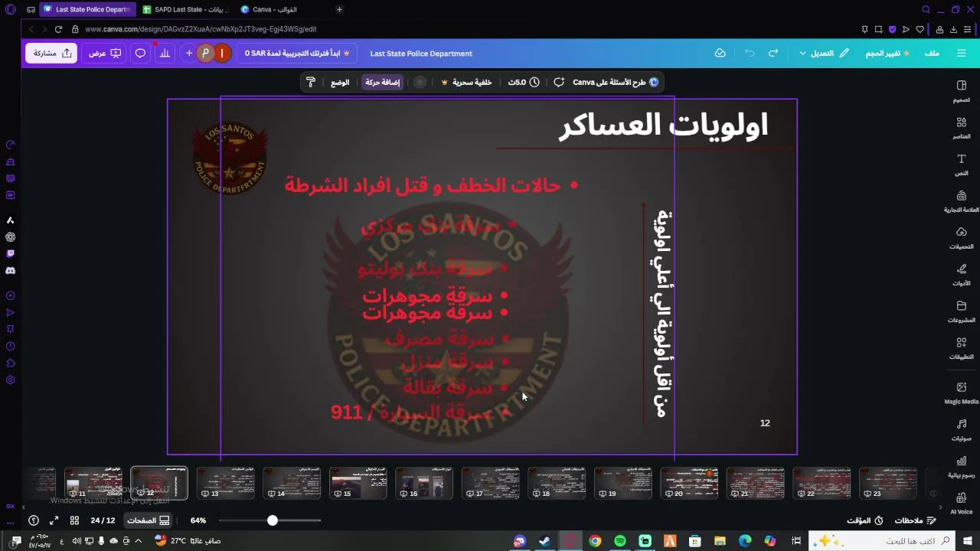Add a collaborator with plus icon
The image size is (980, 551).
click(x=189, y=54)
